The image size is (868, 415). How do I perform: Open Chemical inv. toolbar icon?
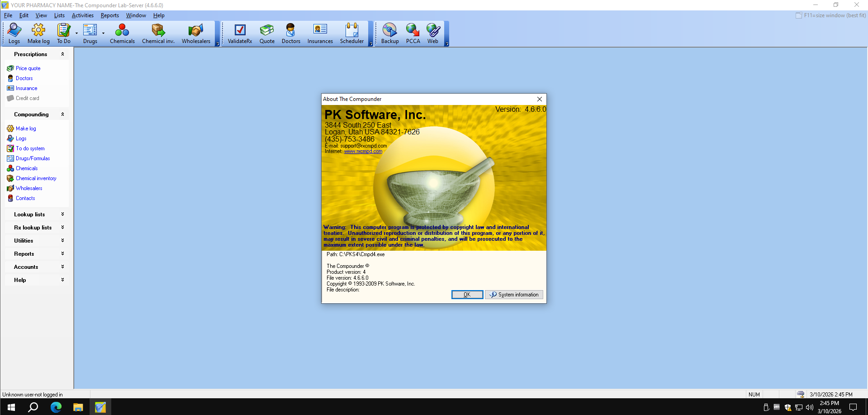(158, 33)
